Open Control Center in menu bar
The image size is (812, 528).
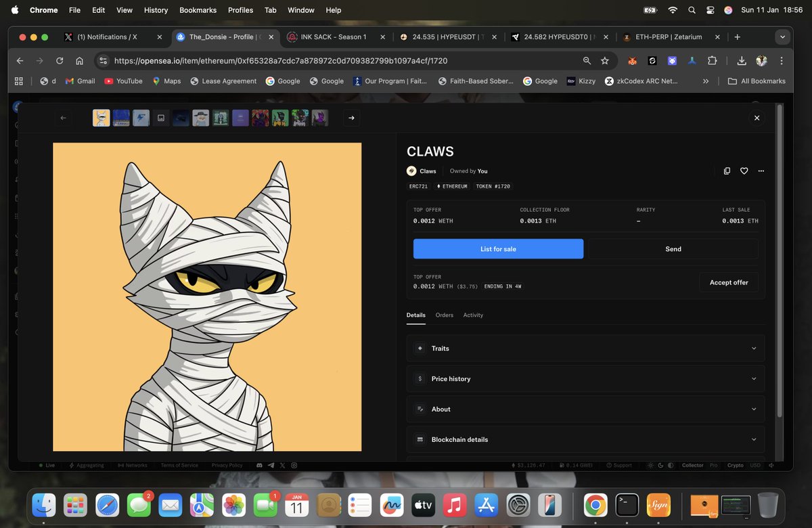(710, 10)
